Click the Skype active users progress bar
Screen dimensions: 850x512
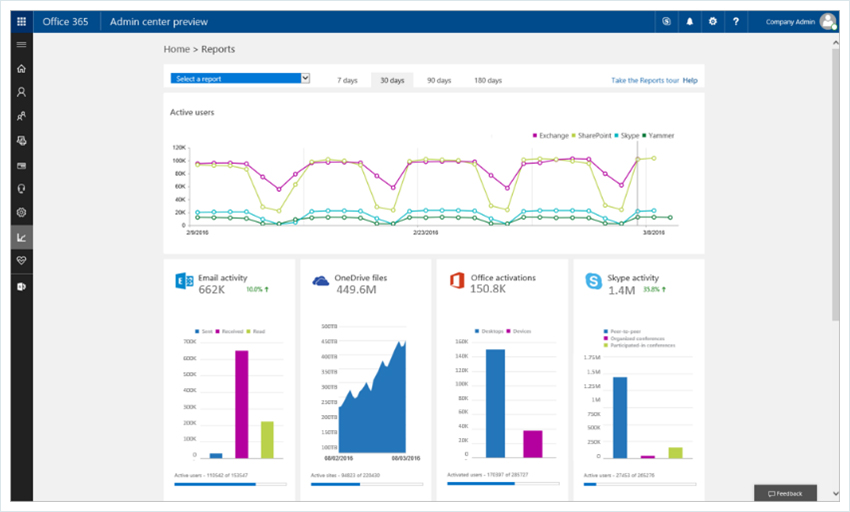(x=640, y=484)
